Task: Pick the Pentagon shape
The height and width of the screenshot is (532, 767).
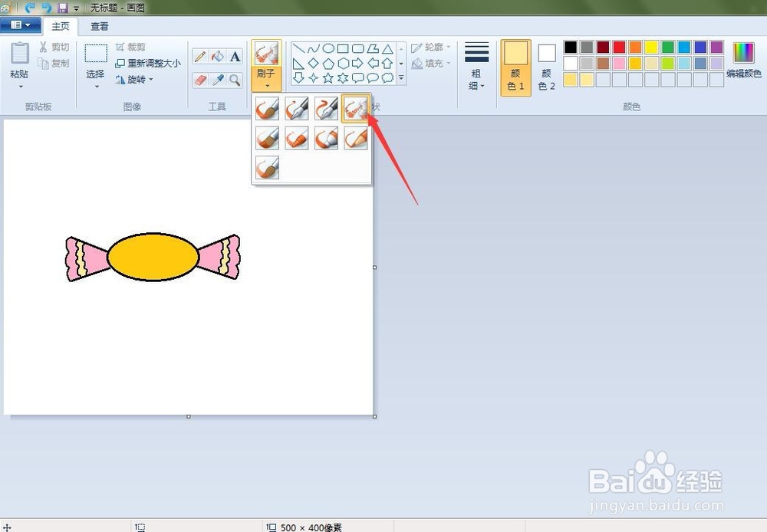Action: 328,63
